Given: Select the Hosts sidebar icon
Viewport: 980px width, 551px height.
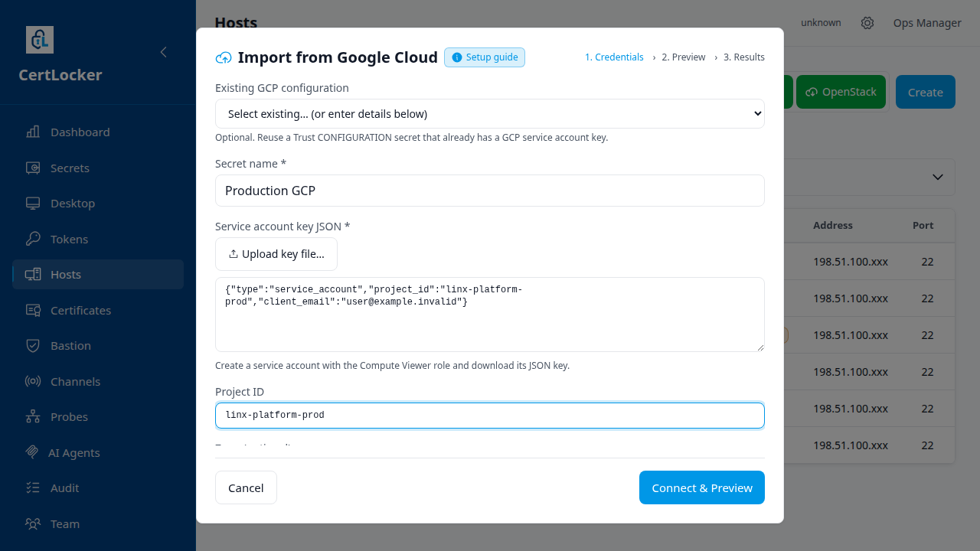Looking at the screenshot, I should (33, 275).
